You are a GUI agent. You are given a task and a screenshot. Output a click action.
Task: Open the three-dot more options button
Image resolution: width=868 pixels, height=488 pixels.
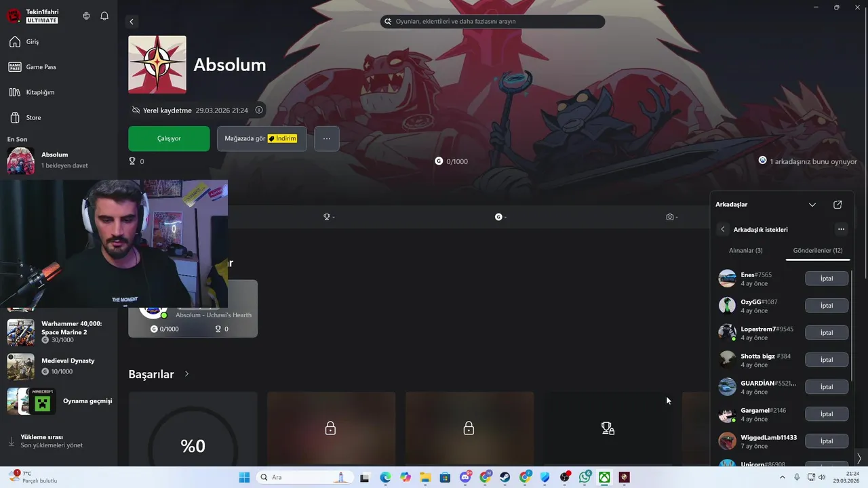click(327, 138)
